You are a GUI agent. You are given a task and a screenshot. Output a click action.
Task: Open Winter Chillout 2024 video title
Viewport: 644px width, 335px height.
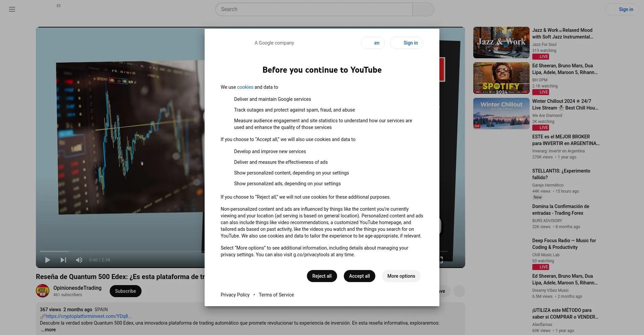click(x=565, y=105)
